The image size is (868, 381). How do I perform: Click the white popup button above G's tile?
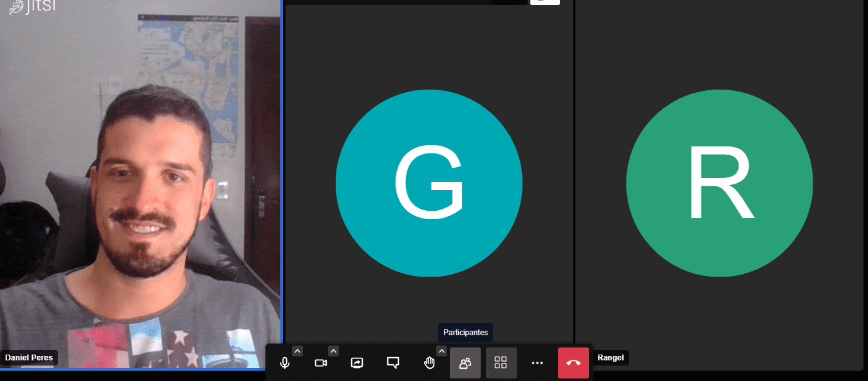[545, 2]
